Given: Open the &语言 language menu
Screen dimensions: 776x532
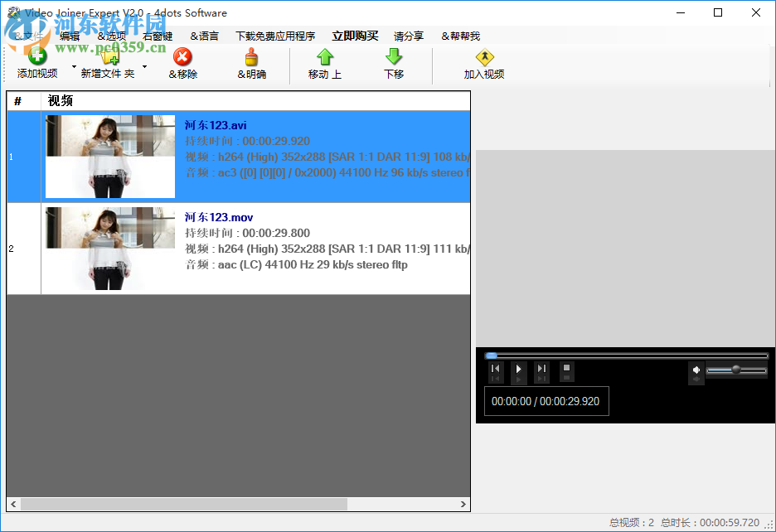Looking at the screenshot, I should tap(204, 36).
